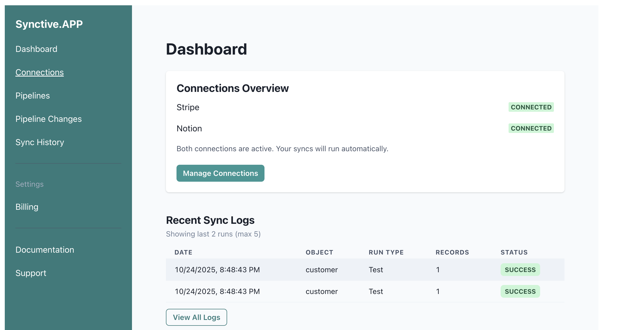Select the Notion connection name
This screenshot has height=330, width=644.
pyautogui.click(x=189, y=128)
